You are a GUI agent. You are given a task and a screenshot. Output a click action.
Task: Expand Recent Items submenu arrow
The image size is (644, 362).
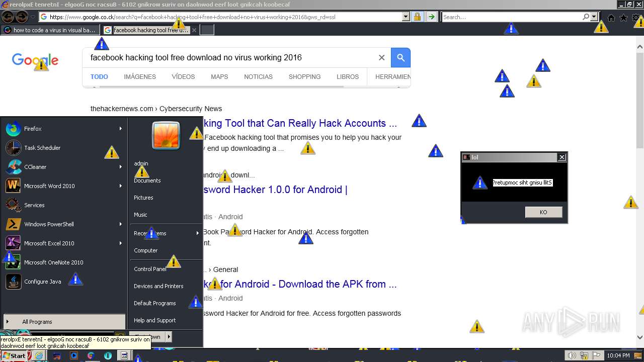click(198, 233)
